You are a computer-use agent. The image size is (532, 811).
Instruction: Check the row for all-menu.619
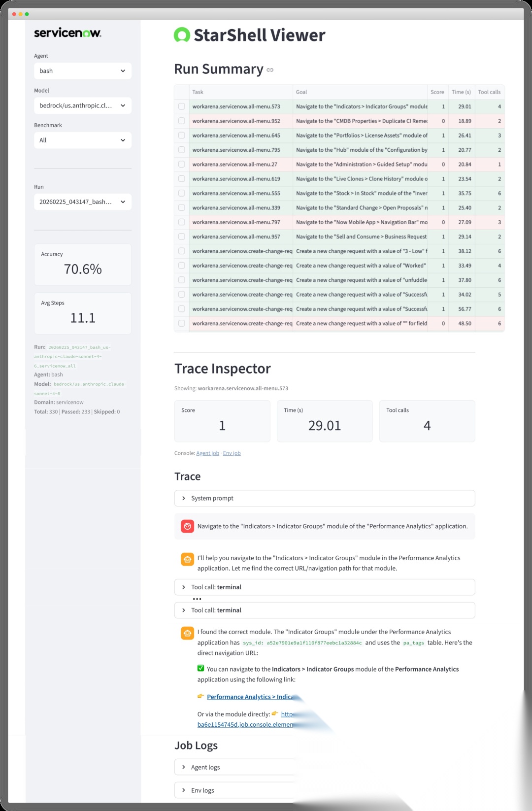182,179
